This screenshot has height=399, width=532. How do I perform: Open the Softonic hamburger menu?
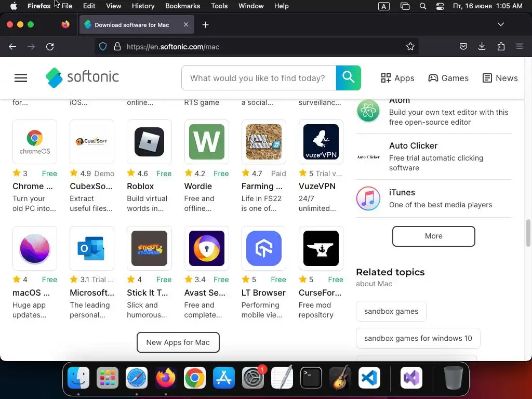(x=21, y=78)
